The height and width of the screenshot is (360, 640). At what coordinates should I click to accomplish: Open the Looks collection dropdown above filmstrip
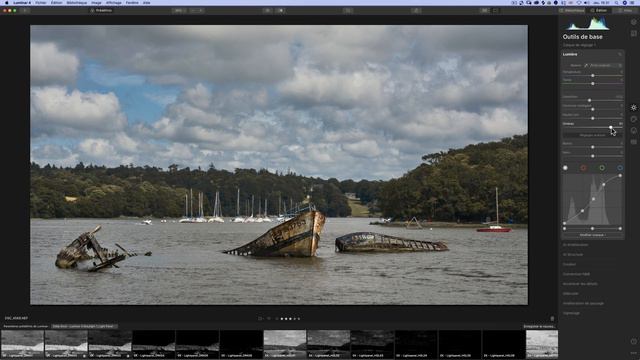(84, 327)
